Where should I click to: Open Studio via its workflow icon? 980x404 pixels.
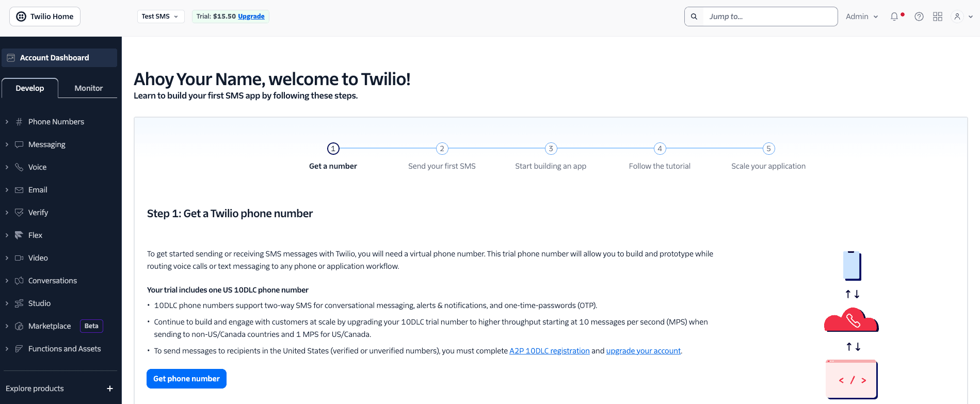(19, 303)
